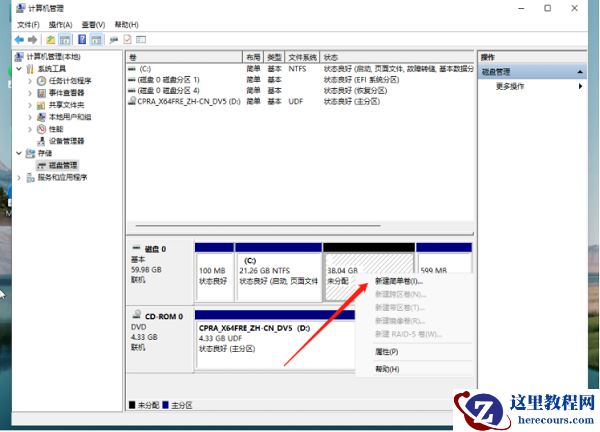600x432 pixels.
Task: Select the 磁盘 0 磁盘分区 1 row
Action: coord(300,80)
